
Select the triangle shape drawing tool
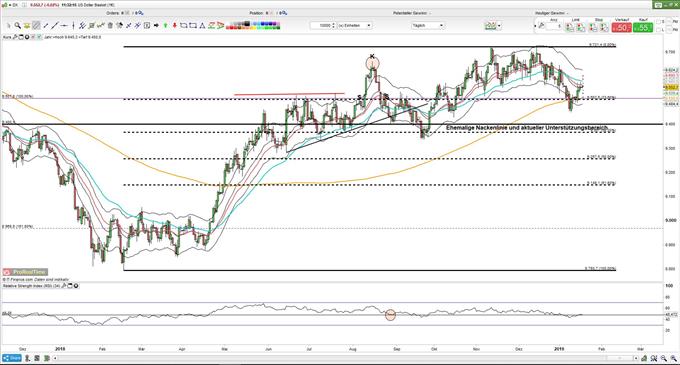tap(202, 26)
